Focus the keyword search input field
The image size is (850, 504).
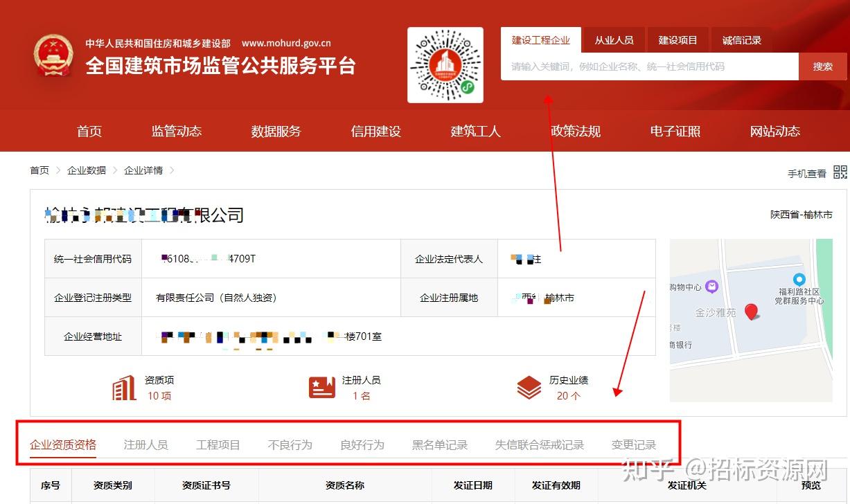click(x=650, y=66)
